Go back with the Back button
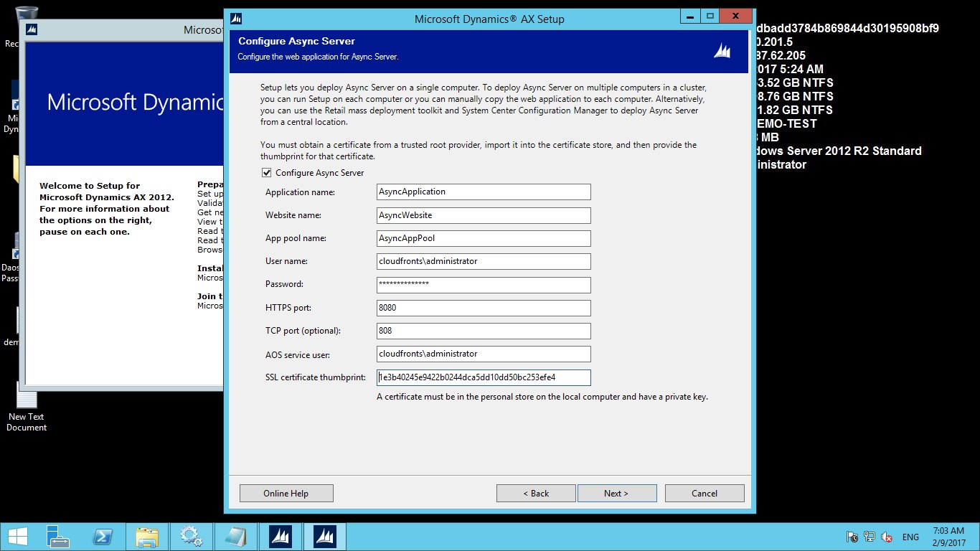The width and height of the screenshot is (980, 551). click(536, 493)
